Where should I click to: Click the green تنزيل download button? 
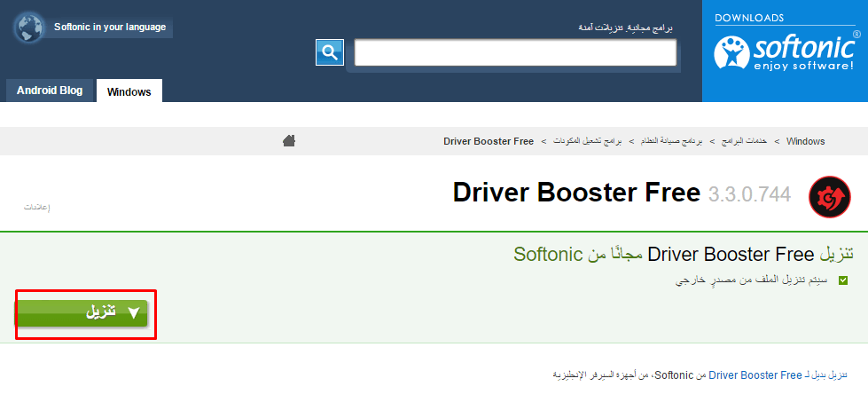(x=82, y=312)
